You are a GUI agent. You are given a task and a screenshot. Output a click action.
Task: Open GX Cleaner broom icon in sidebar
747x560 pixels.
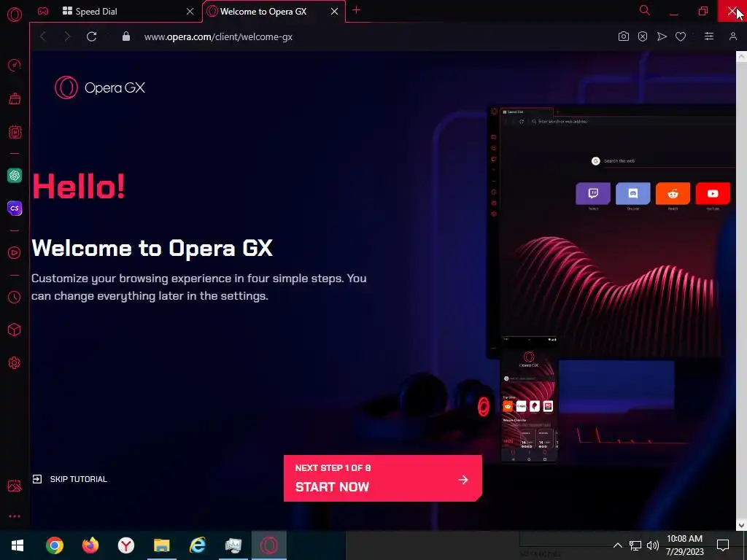point(15,98)
